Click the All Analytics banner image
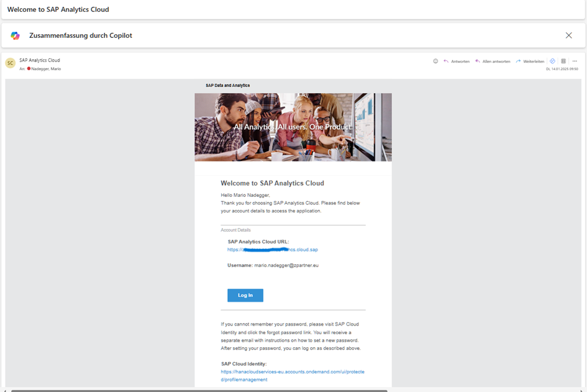 293,127
